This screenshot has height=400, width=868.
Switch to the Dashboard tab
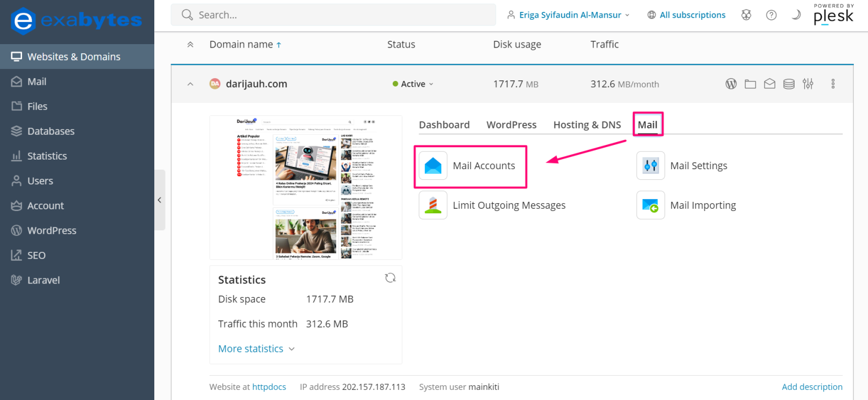click(444, 124)
